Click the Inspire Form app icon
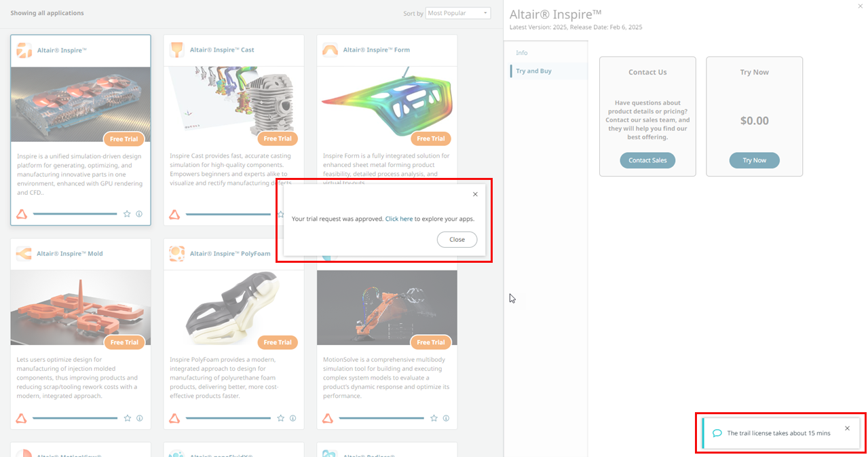Screen dimensions: 868x457 [x=331, y=50]
